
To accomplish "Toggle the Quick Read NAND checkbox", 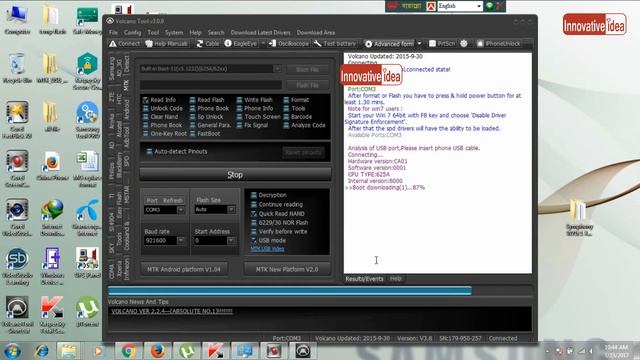I will (x=253, y=213).
